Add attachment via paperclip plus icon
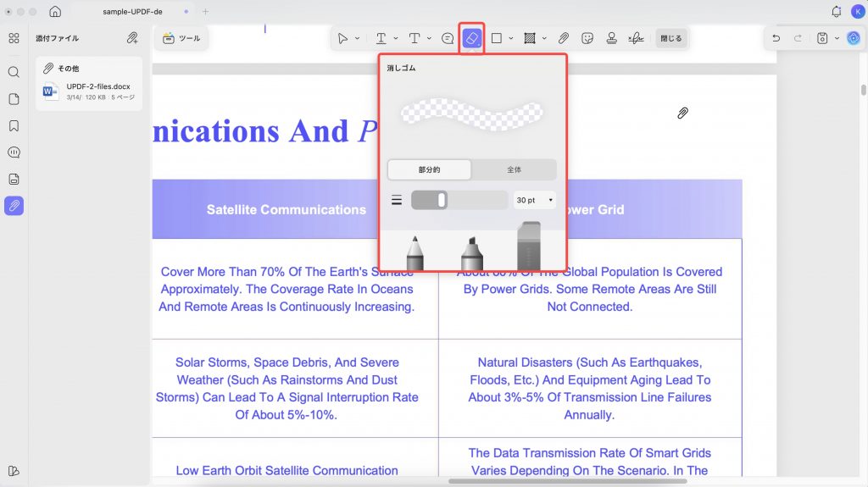This screenshot has height=487, width=868. point(132,37)
